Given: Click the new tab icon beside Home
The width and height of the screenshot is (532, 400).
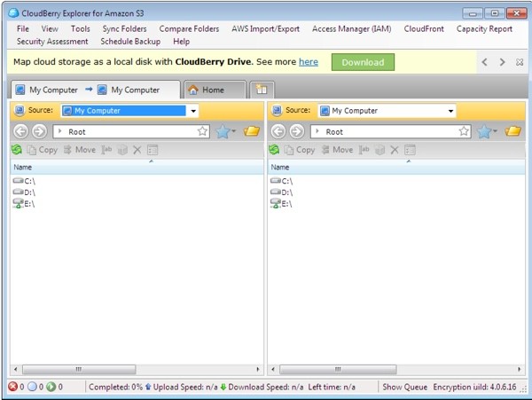Looking at the screenshot, I should click(262, 90).
